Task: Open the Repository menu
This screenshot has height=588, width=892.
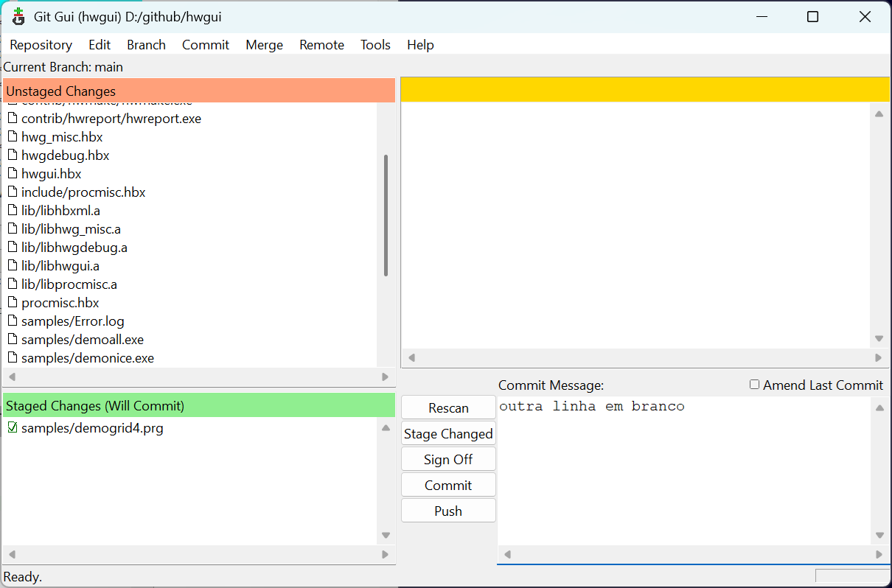Action: (41, 45)
